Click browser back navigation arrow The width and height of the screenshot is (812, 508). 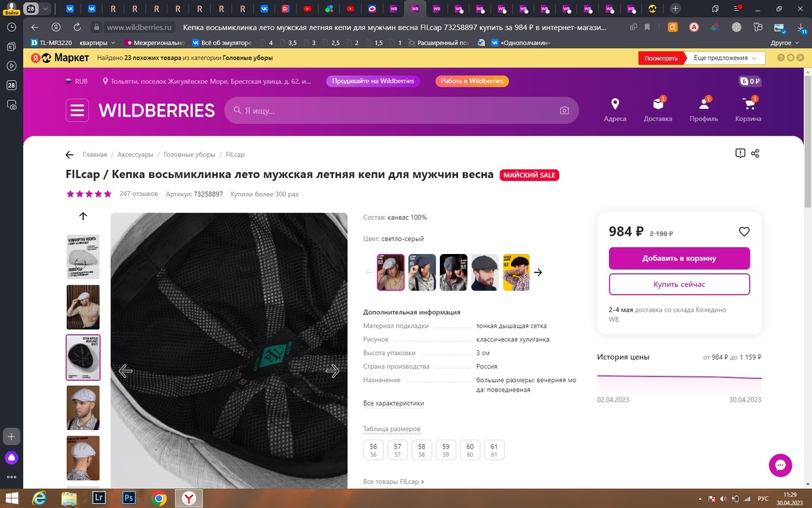click(x=35, y=27)
